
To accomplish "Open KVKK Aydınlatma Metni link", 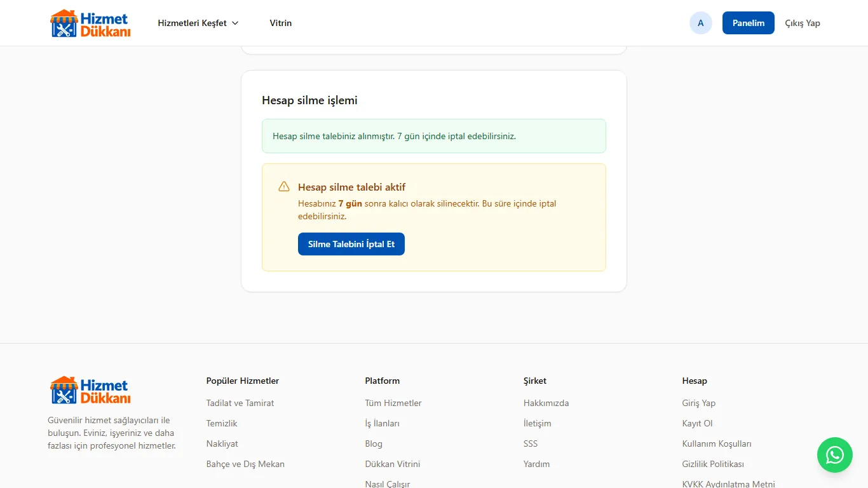I will click(729, 484).
